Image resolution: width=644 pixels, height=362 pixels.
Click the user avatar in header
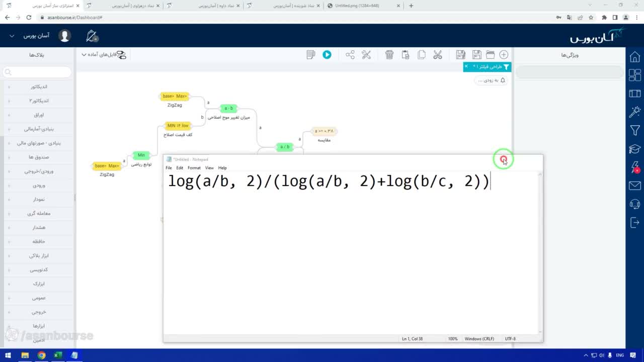coord(64,36)
